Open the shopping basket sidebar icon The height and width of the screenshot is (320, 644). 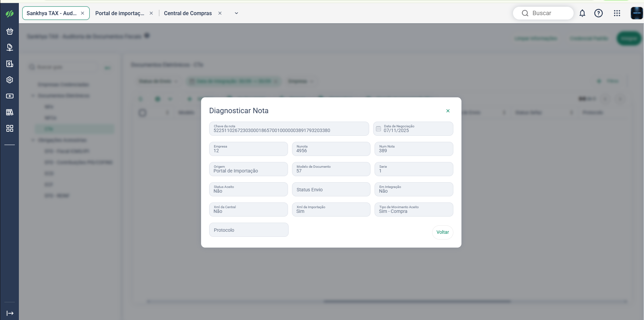click(10, 31)
